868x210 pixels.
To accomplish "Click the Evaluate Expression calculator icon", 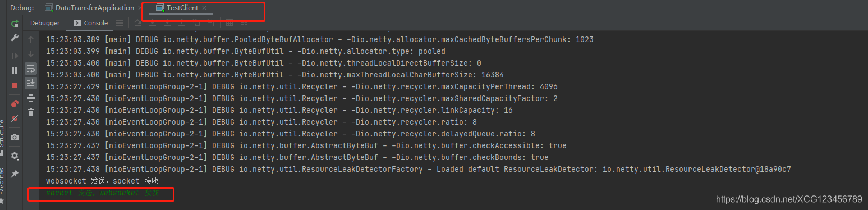I will click(x=229, y=23).
